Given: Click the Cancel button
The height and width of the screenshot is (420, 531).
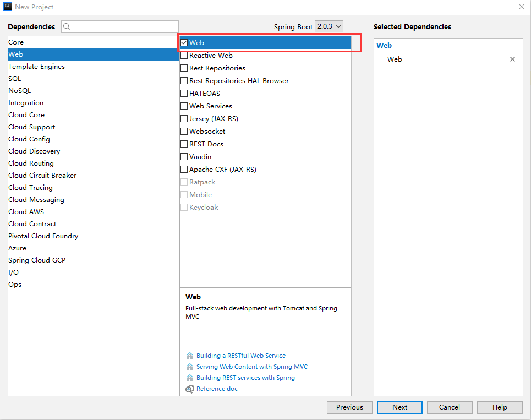Looking at the screenshot, I should point(450,407).
